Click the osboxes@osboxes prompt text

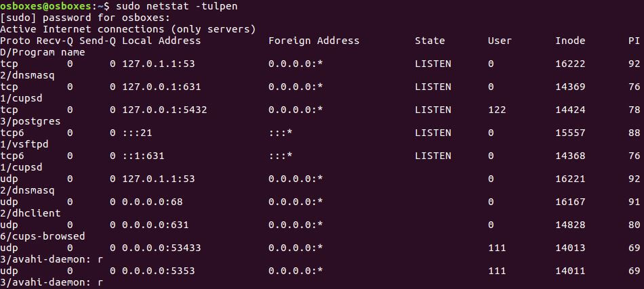[45, 6]
